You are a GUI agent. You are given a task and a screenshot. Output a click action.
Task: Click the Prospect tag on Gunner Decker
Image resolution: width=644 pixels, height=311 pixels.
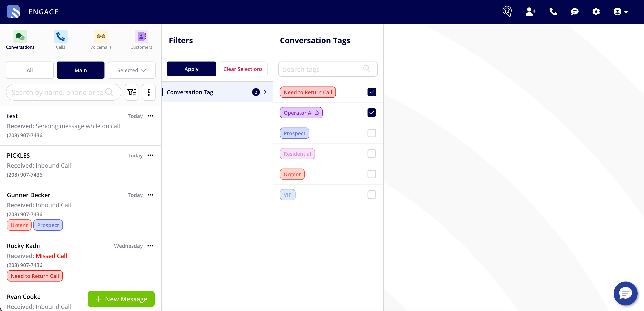[48, 225]
